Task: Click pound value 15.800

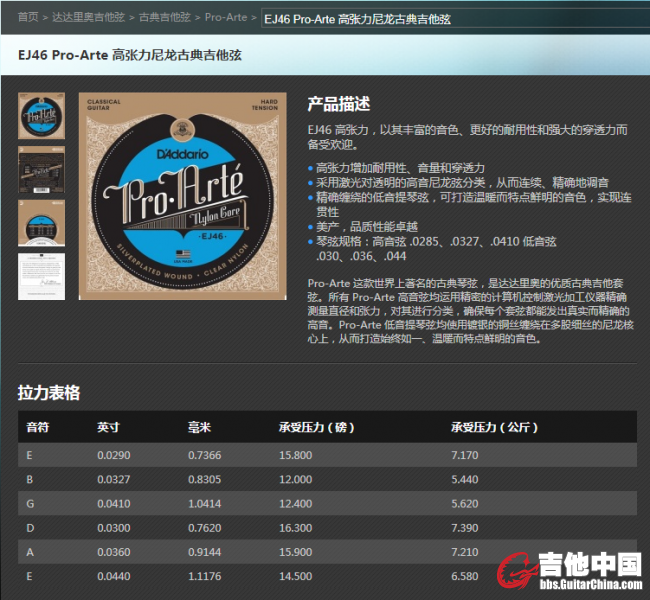Action: [x=296, y=455]
